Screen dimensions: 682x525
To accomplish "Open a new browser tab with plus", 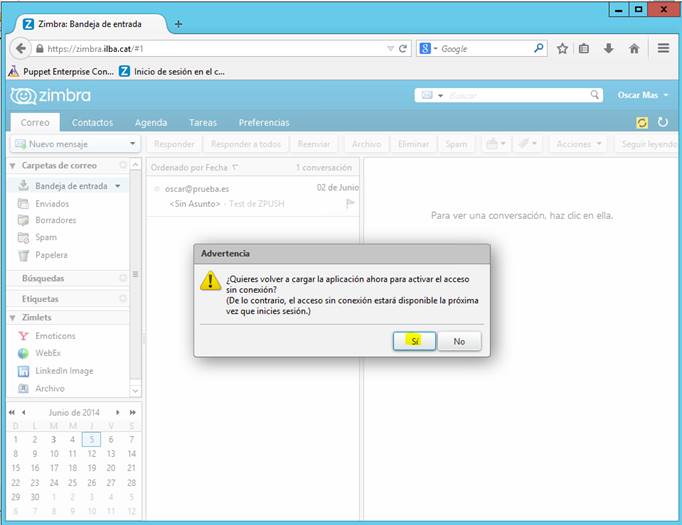I will [178, 24].
